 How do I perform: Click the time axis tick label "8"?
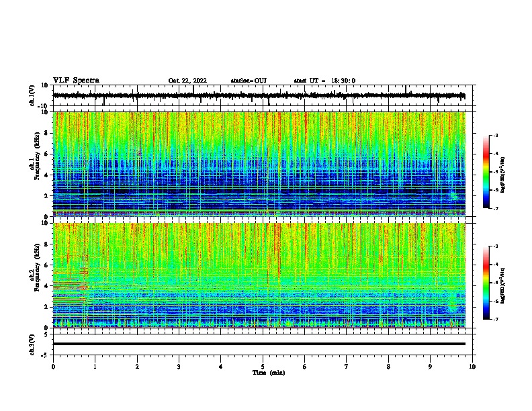(388, 367)
